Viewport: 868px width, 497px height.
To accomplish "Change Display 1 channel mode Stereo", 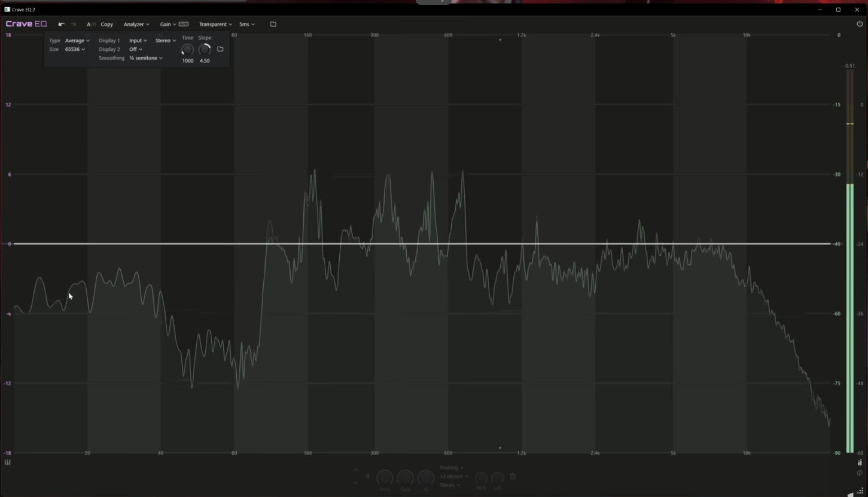I will pyautogui.click(x=165, y=41).
